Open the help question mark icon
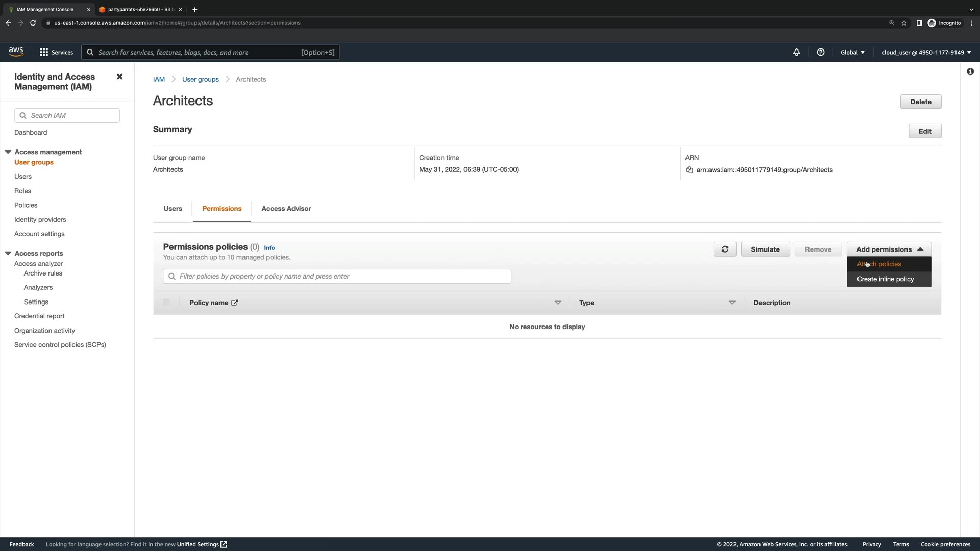 tap(820, 52)
